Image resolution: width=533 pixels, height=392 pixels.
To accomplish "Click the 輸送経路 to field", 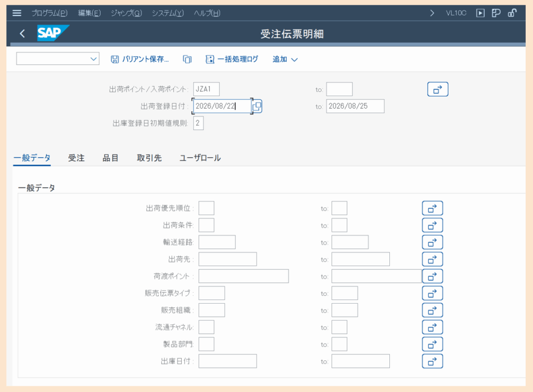I will [350, 242].
